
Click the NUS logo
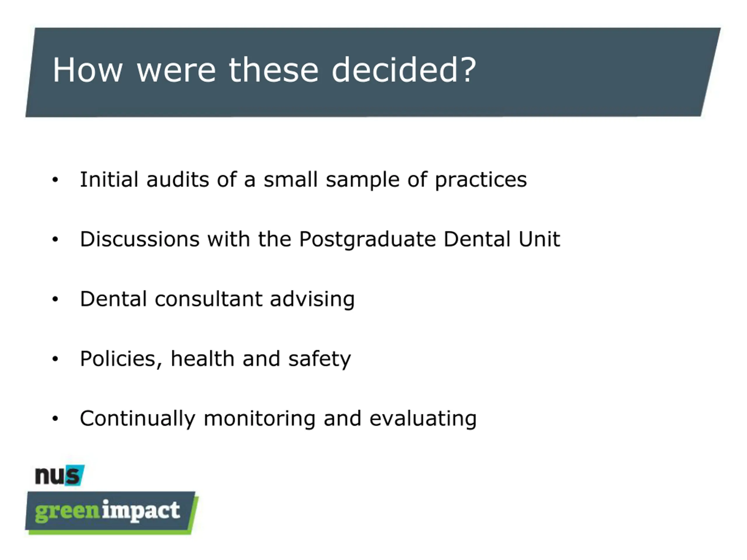click(60, 475)
